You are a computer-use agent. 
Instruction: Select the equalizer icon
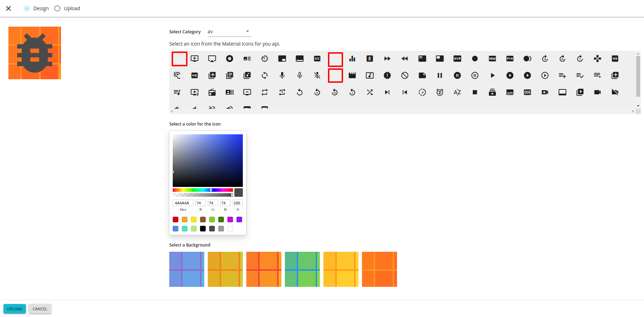pos(352,59)
